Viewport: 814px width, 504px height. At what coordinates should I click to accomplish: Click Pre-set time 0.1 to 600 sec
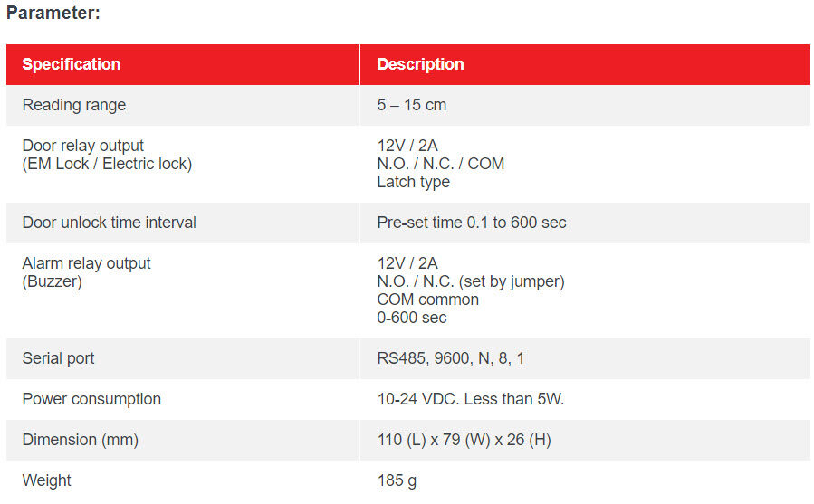point(472,223)
